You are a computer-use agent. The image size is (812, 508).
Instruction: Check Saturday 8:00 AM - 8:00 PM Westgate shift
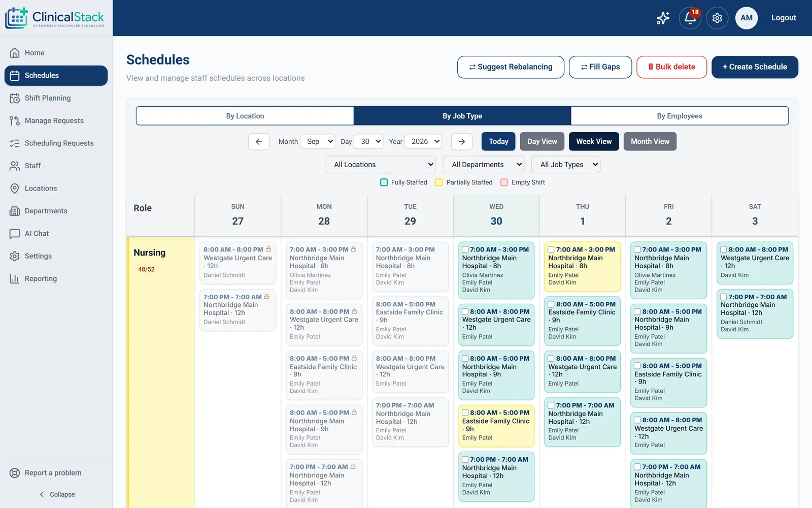tap(724, 249)
